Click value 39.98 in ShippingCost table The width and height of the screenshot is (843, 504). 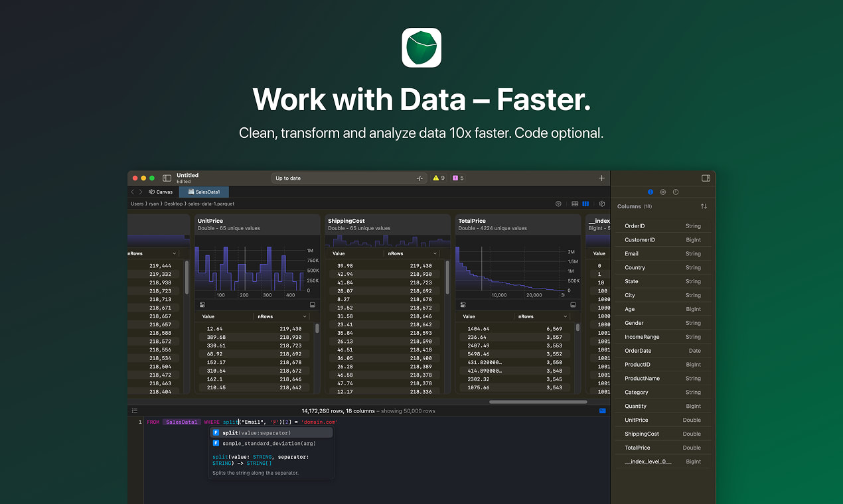coord(345,265)
